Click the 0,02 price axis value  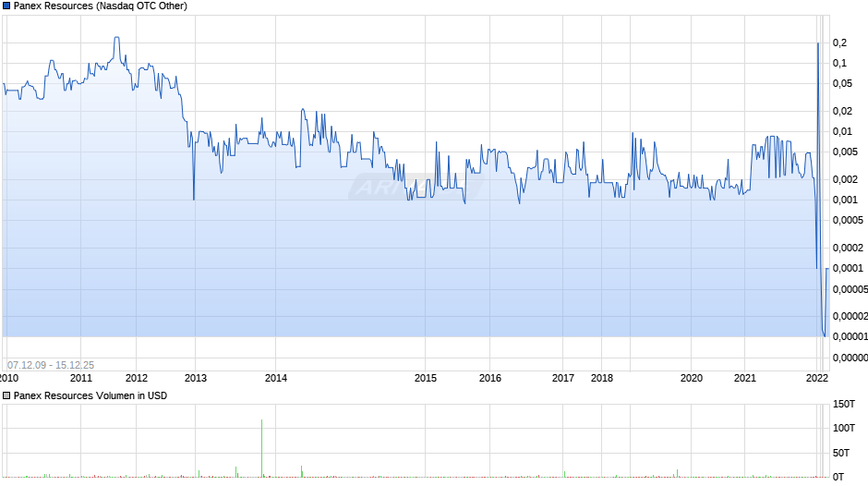click(842, 112)
